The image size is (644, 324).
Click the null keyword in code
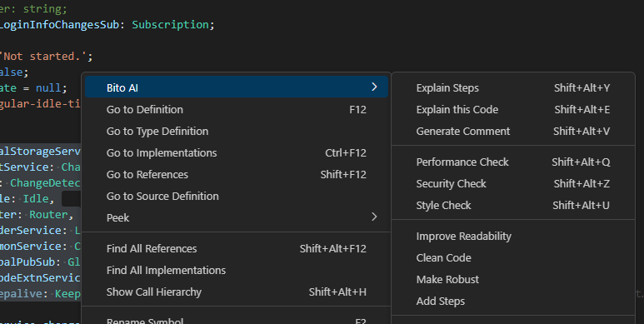click(x=48, y=88)
